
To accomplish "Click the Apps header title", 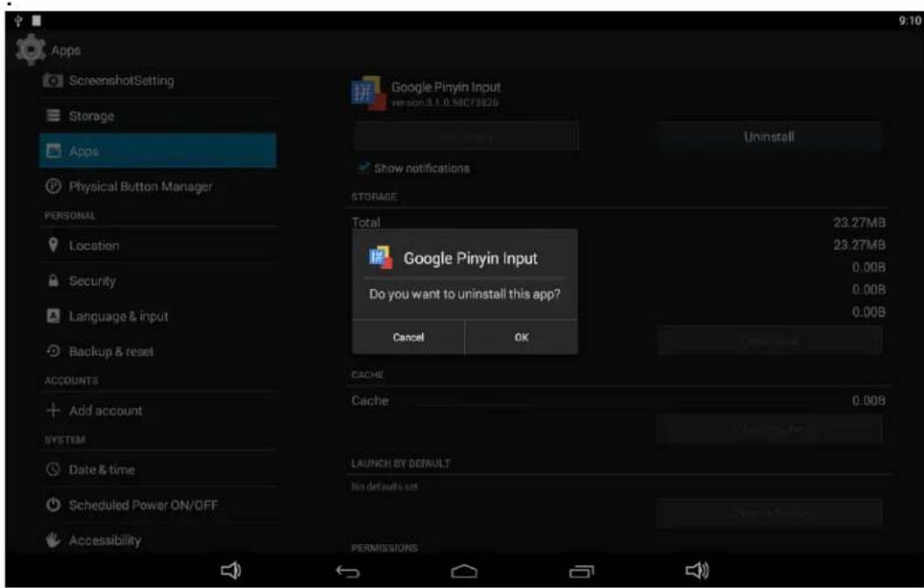I will pos(66,51).
